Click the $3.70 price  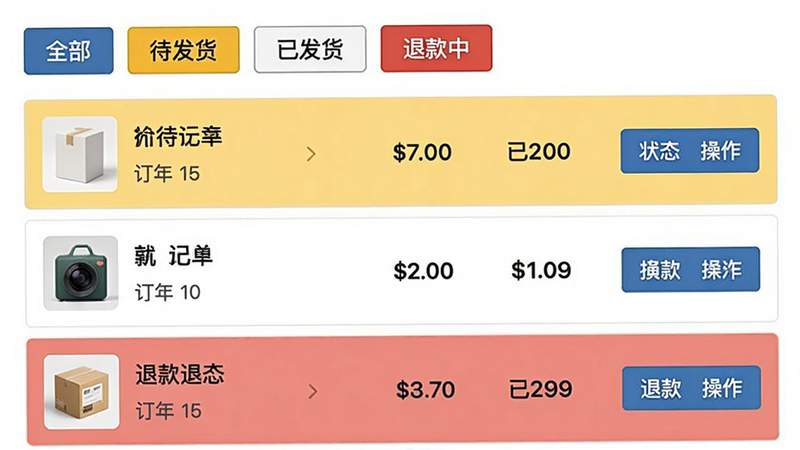click(425, 390)
